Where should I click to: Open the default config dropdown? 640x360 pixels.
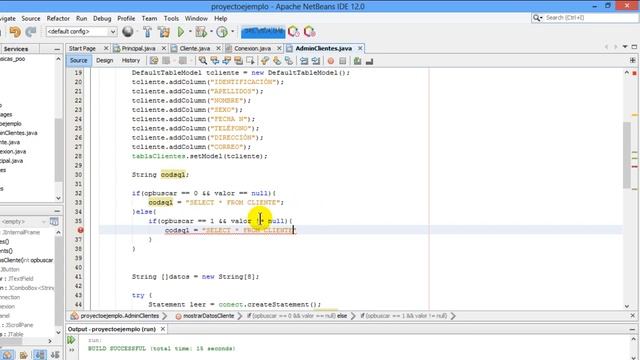(x=82, y=31)
